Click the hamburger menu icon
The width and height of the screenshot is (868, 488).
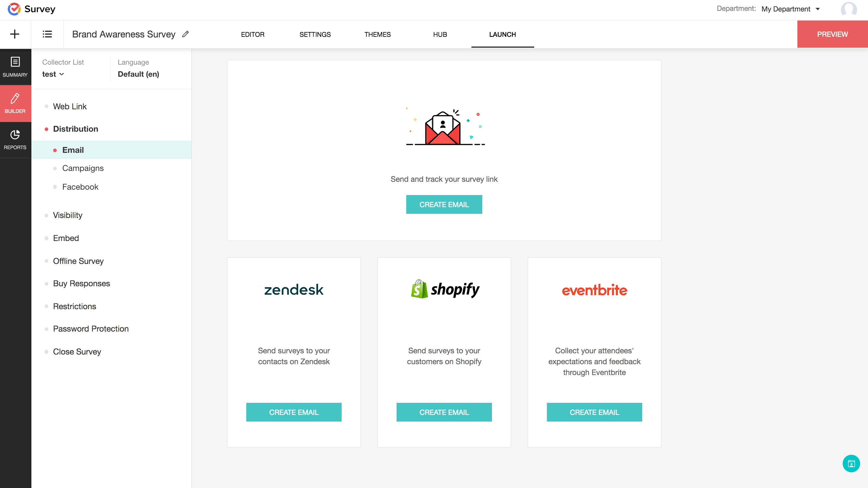click(47, 34)
